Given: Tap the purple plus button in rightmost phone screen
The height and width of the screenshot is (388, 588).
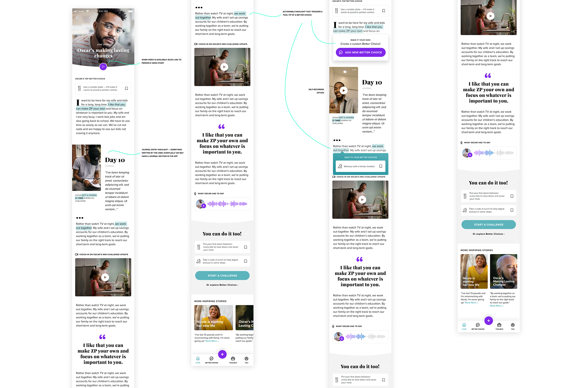Looking at the screenshot, I should (x=488, y=321).
